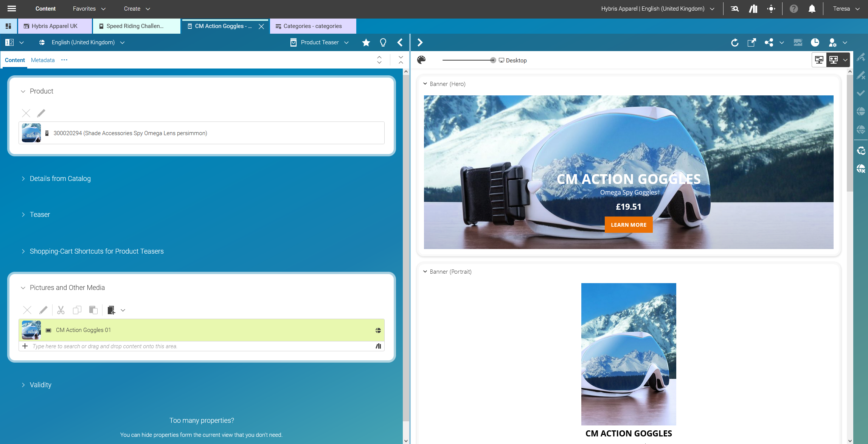Expand the Shopping-Cart Shortcuts for Product Teasers section
Screen dimensions: 868x444
[96, 251]
